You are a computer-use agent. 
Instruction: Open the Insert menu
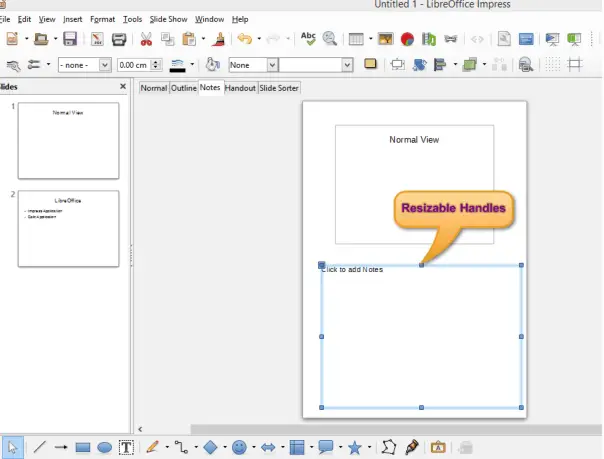(72, 19)
